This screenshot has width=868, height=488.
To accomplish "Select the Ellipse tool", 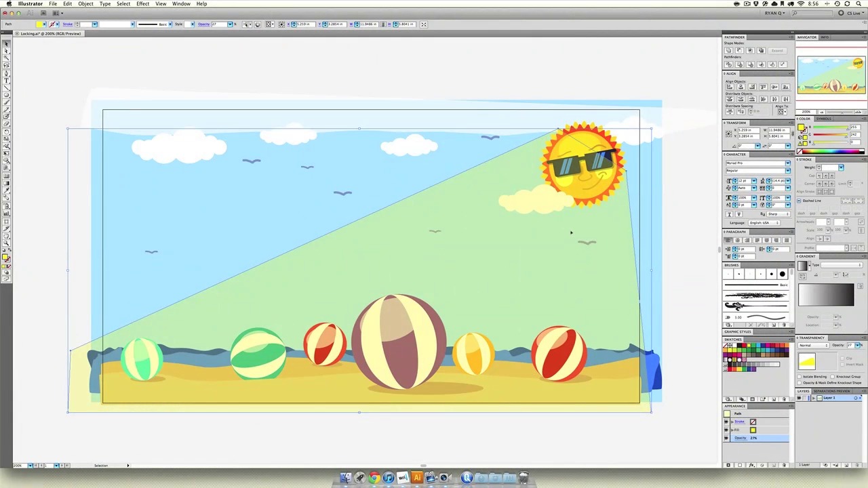I will (7, 95).
